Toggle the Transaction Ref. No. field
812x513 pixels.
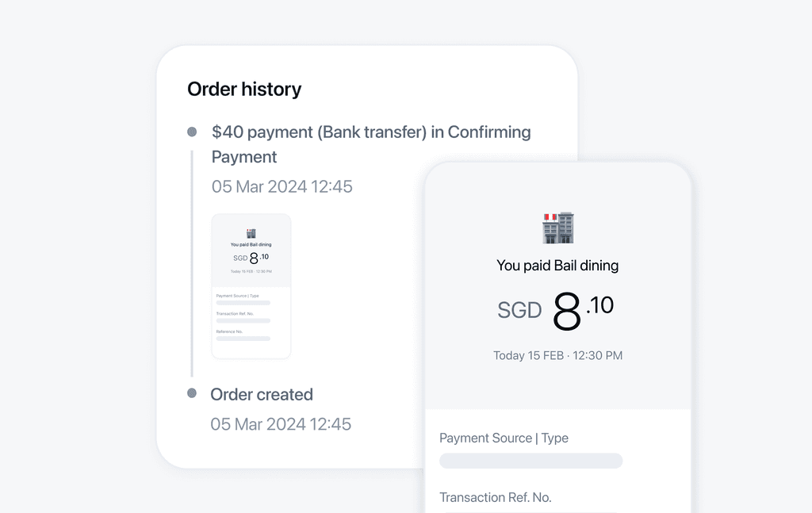tap(496, 497)
